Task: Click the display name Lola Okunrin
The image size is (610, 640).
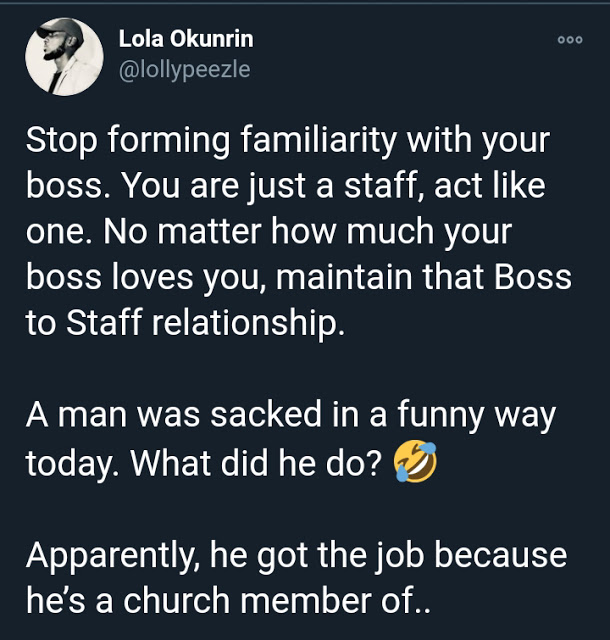Action: pyautogui.click(x=185, y=40)
